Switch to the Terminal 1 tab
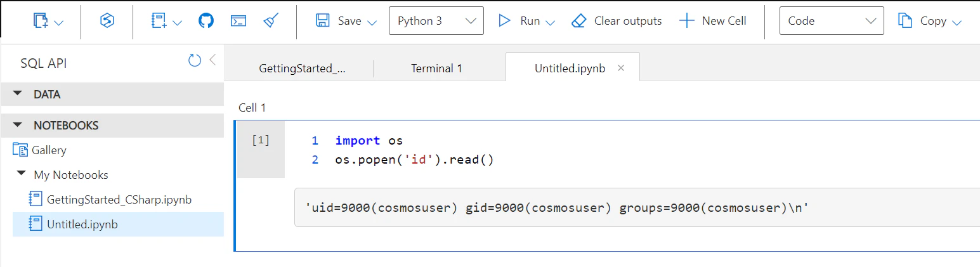The image size is (980, 267). click(436, 68)
